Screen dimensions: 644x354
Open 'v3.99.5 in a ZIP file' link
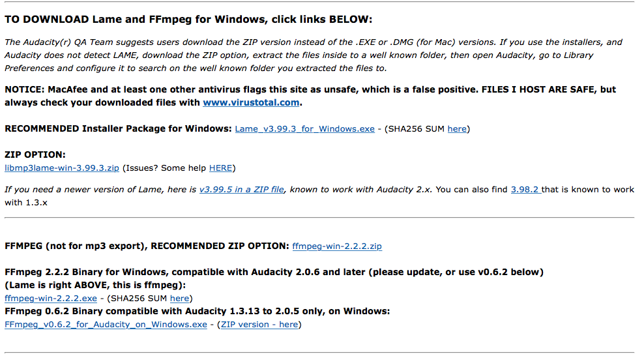[x=241, y=190]
